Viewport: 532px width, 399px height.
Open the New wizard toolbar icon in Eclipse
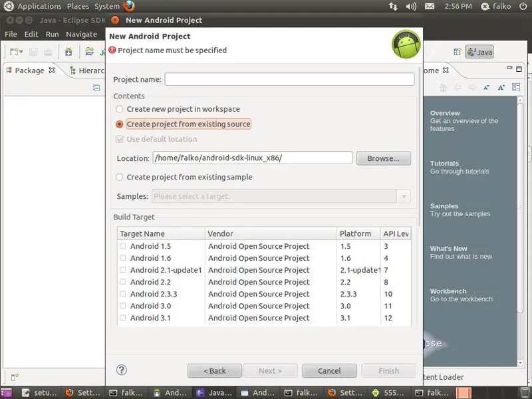14,52
